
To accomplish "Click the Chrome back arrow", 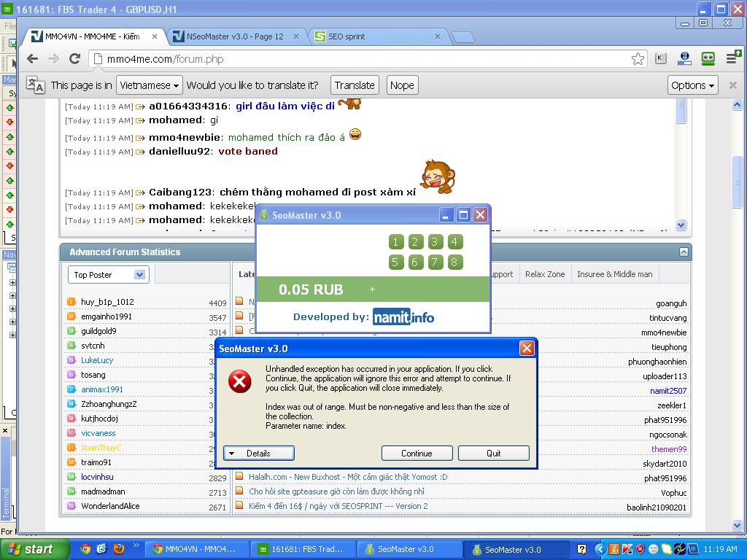I will (32, 58).
